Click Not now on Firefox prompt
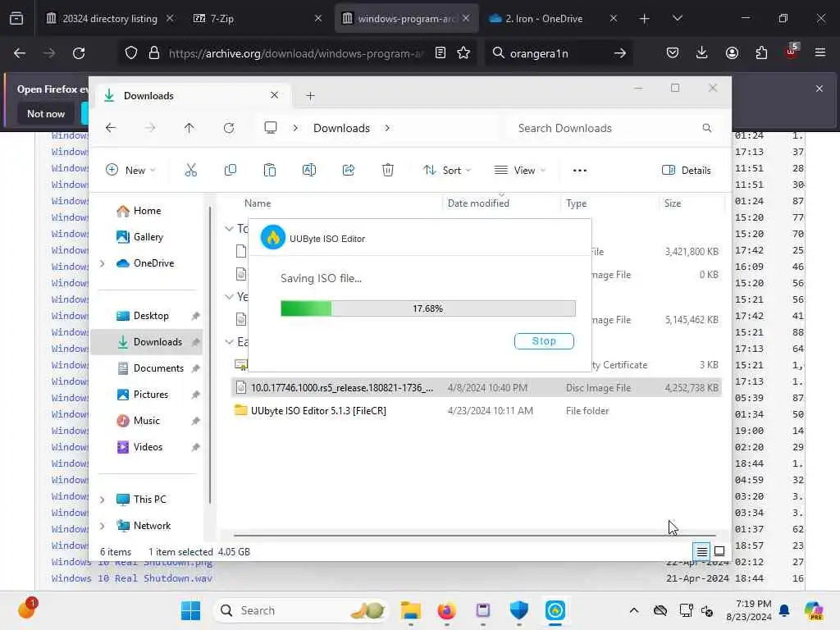This screenshot has width=840, height=630. [46, 113]
